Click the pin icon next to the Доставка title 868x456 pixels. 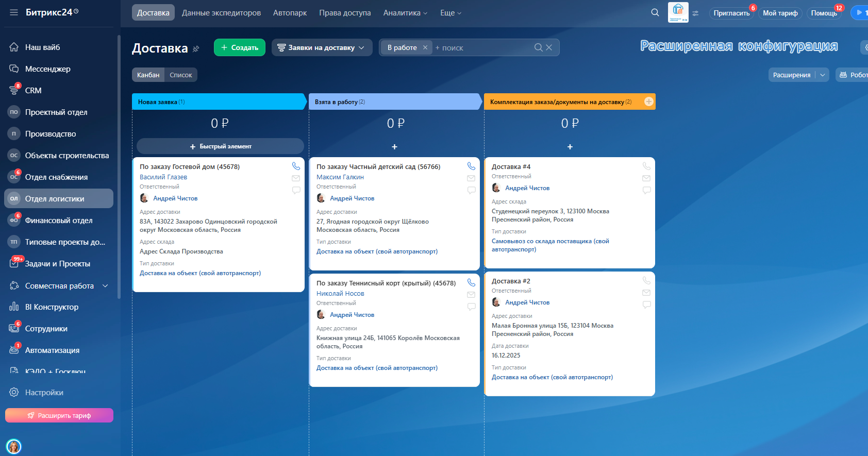[196, 49]
